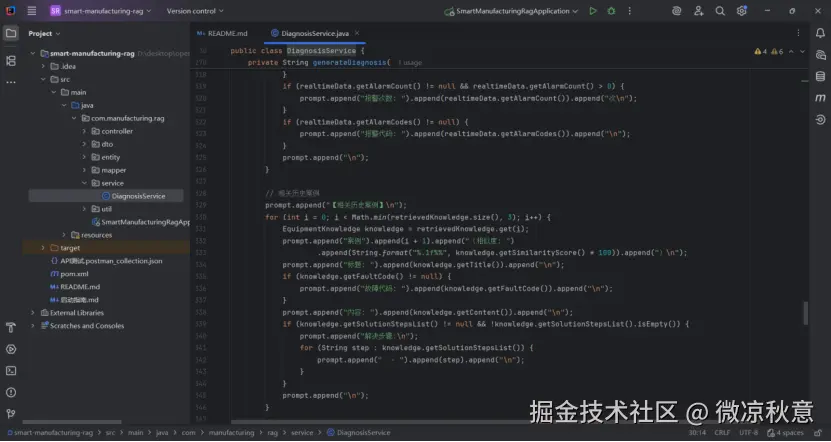The image size is (831, 442).
Task: Open more run actions menu
Action: 630,11
